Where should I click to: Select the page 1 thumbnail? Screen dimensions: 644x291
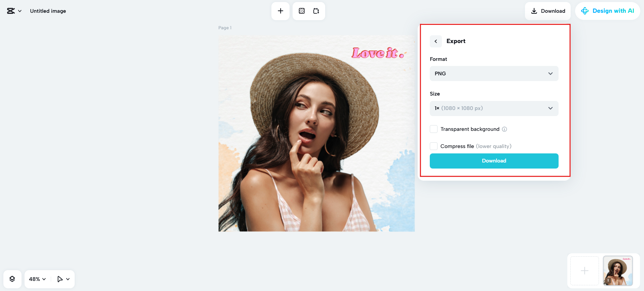coord(617,271)
